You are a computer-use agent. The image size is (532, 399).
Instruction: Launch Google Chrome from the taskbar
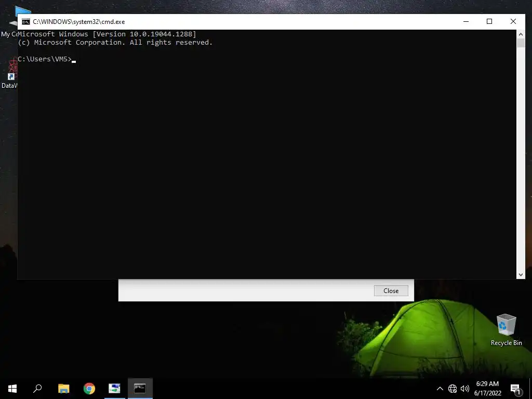(x=89, y=389)
